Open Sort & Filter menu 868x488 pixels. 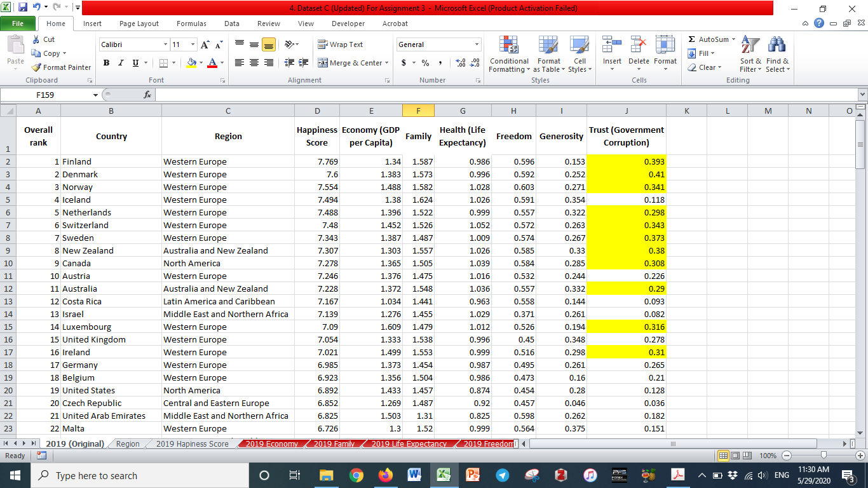[x=750, y=54]
